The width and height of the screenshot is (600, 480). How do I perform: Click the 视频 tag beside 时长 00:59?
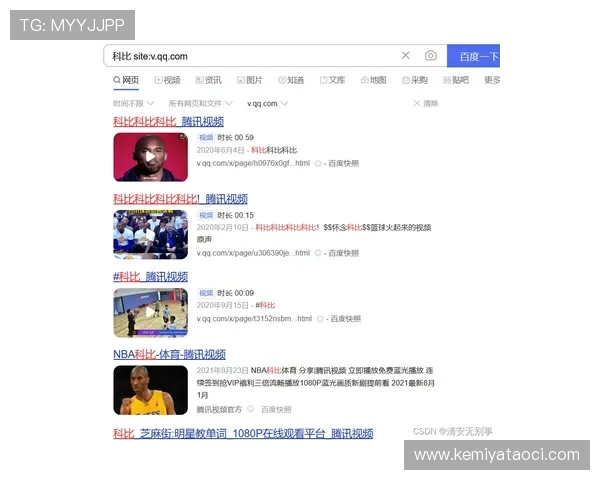pos(206,137)
